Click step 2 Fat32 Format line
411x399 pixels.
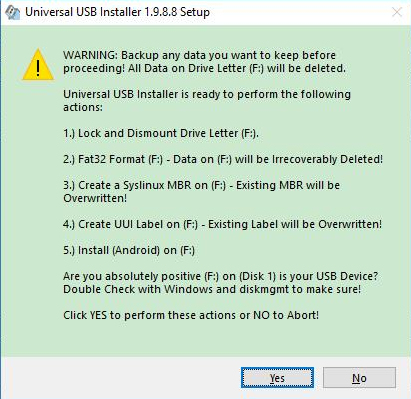point(223,159)
